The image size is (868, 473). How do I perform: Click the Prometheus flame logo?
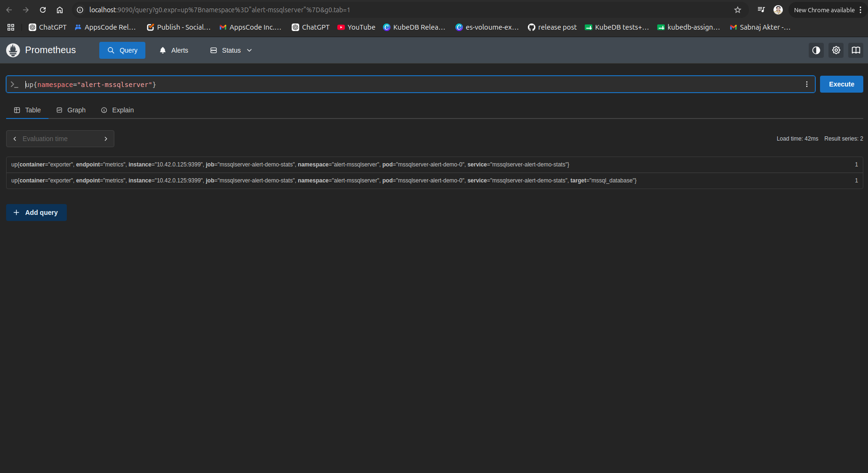(13, 50)
